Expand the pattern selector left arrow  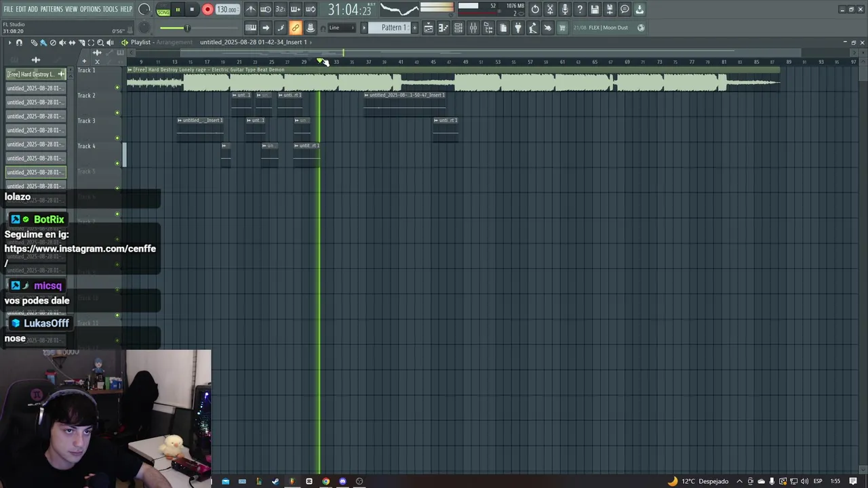pos(364,28)
